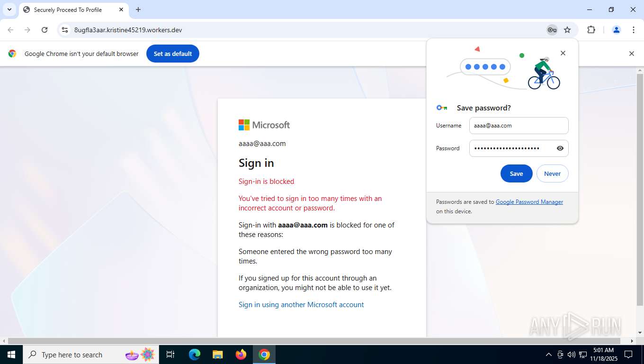Dismiss the default browser infobar
The width and height of the screenshot is (644, 364).
pyautogui.click(x=631, y=54)
